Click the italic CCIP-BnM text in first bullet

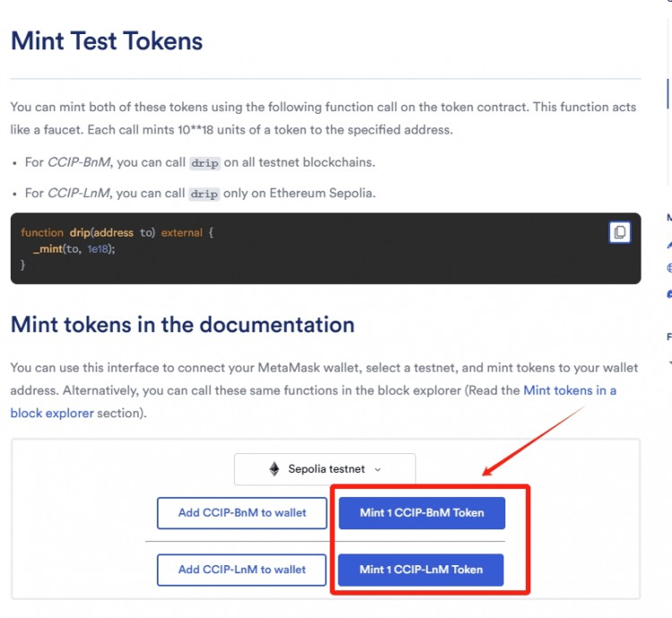tap(79, 162)
